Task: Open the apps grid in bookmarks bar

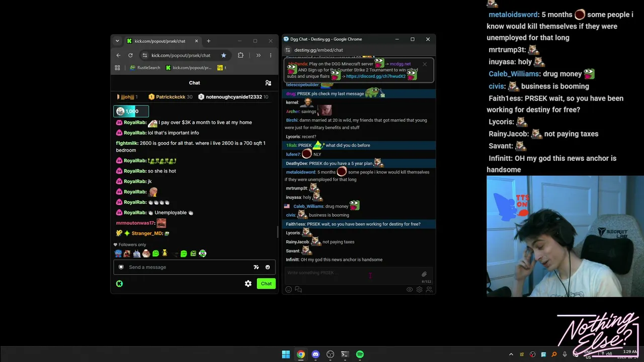Action: 117,67
